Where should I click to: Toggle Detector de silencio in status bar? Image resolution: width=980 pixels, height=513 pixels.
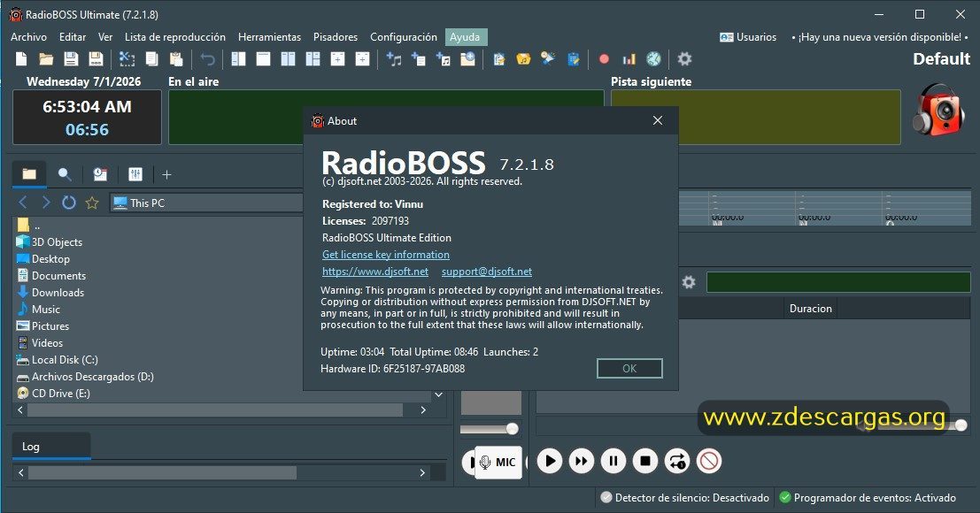pyautogui.click(x=684, y=497)
